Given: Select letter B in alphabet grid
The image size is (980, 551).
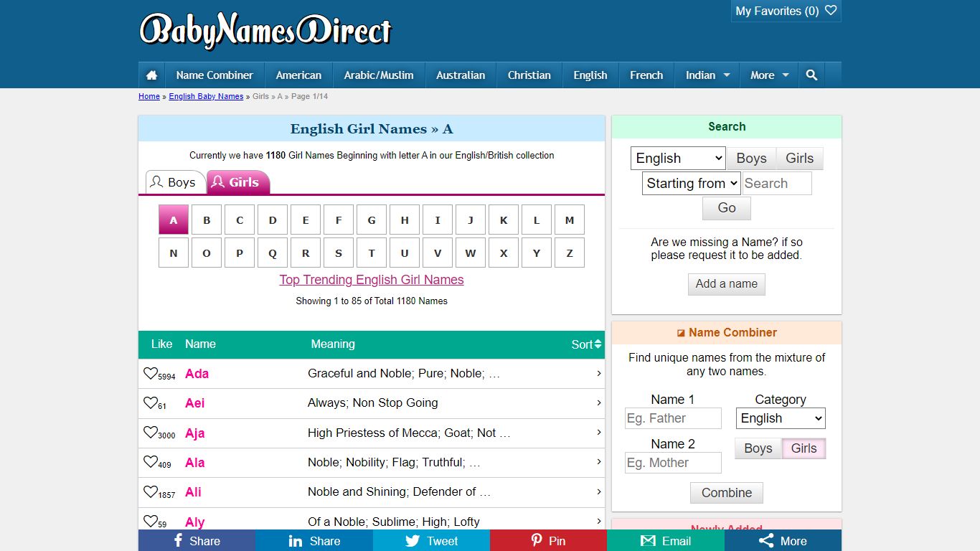Looking at the screenshot, I should (x=207, y=220).
